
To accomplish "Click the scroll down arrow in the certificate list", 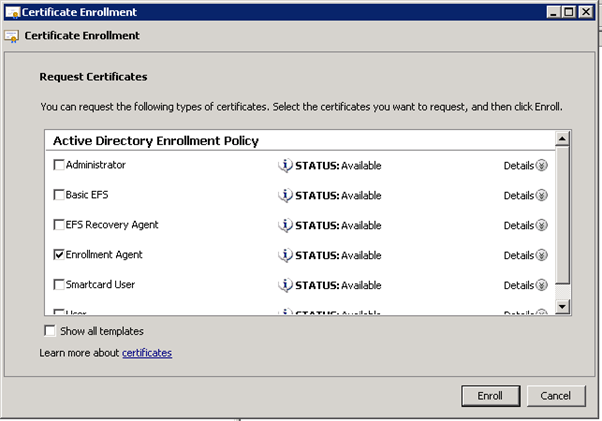I will tap(562, 306).
